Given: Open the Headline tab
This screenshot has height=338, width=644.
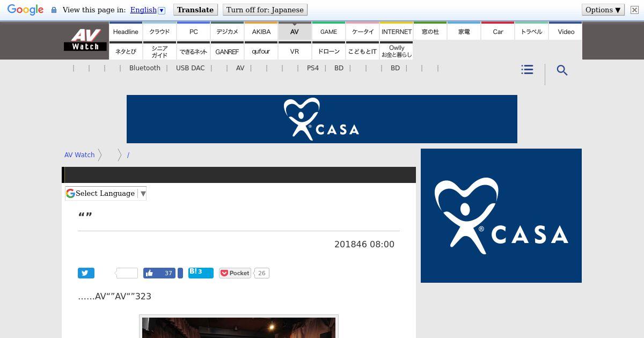Looking at the screenshot, I should [126, 31].
